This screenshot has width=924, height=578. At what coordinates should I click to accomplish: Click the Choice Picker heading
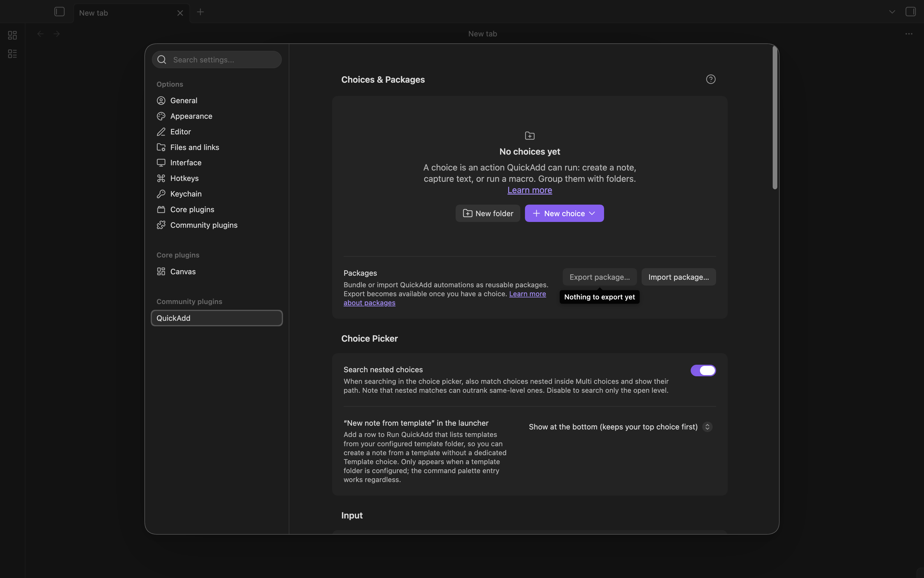(x=369, y=338)
